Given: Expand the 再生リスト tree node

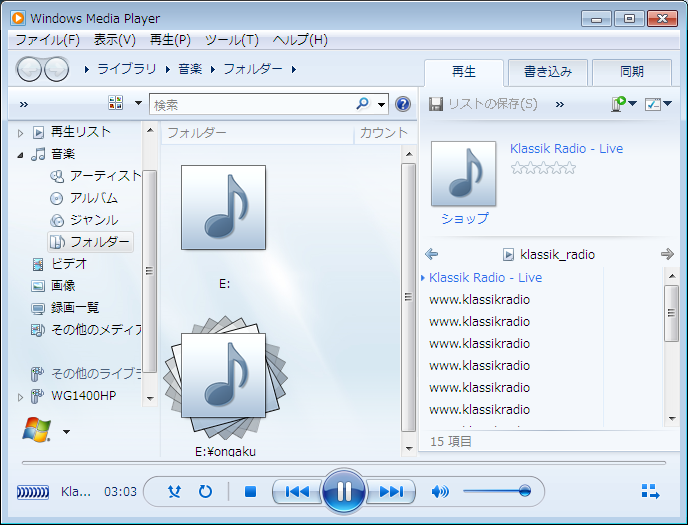Looking at the screenshot, I should tap(20, 133).
